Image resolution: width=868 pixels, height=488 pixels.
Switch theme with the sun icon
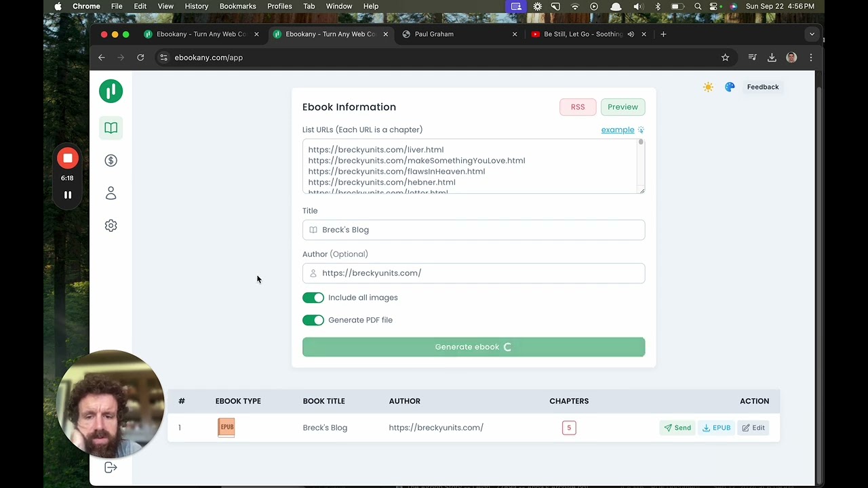708,87
